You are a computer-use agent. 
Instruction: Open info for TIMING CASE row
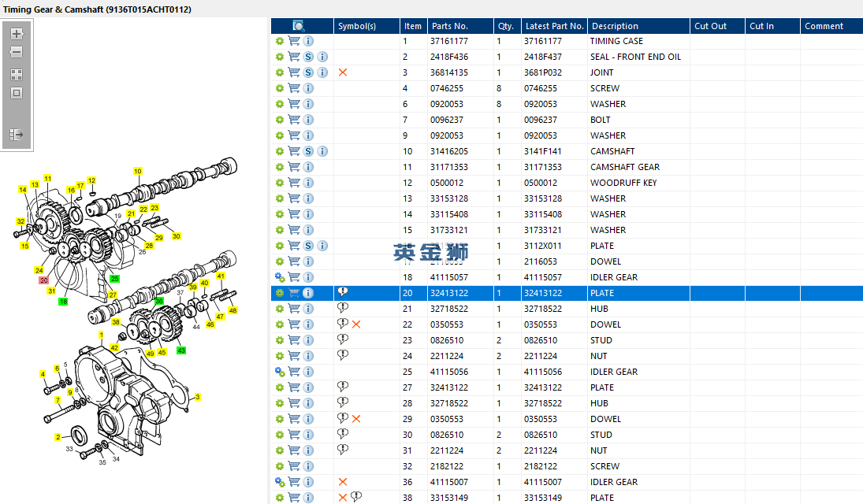point(308,41)
